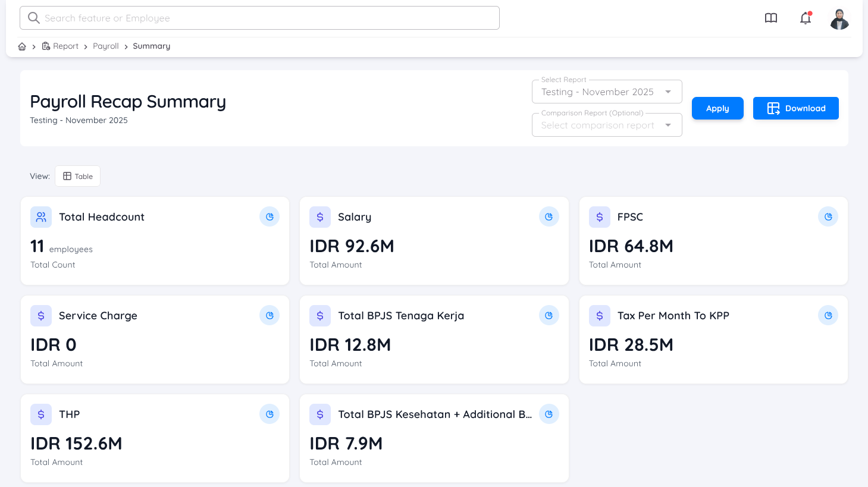Open the pie chart view for Salary
This screenshot has height=487, width=868.
pos(549,216)
